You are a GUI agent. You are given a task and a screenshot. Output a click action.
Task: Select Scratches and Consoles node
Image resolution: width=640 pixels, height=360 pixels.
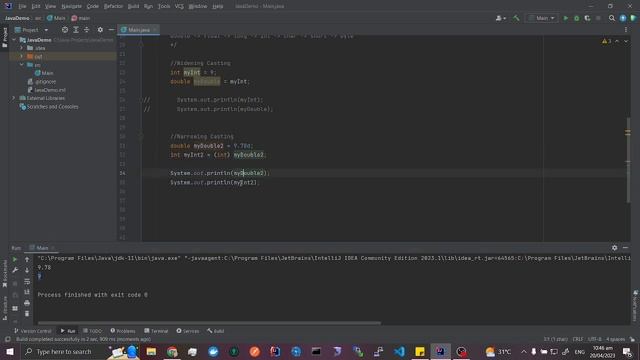point(49,107)
